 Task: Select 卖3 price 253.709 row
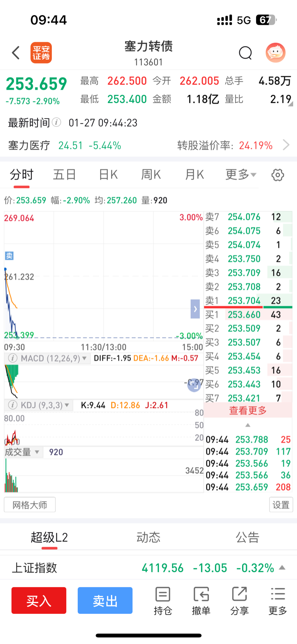[248, 273]
